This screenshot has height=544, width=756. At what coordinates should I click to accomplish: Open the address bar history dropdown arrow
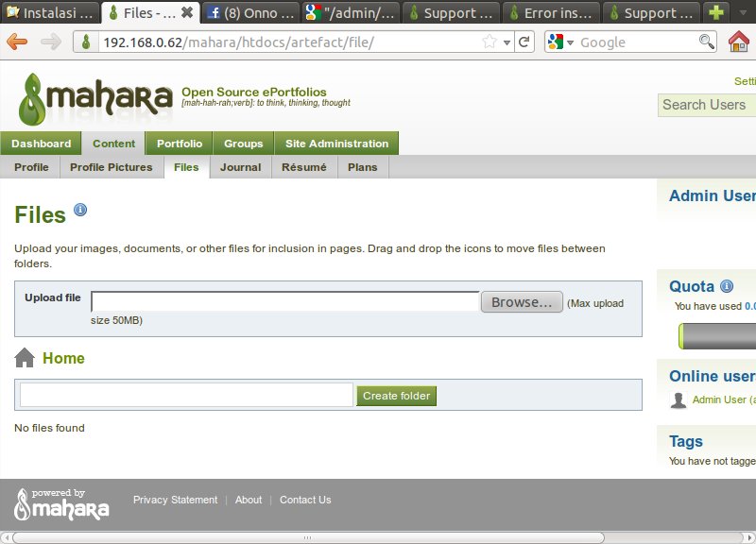[x=507, y=42]
